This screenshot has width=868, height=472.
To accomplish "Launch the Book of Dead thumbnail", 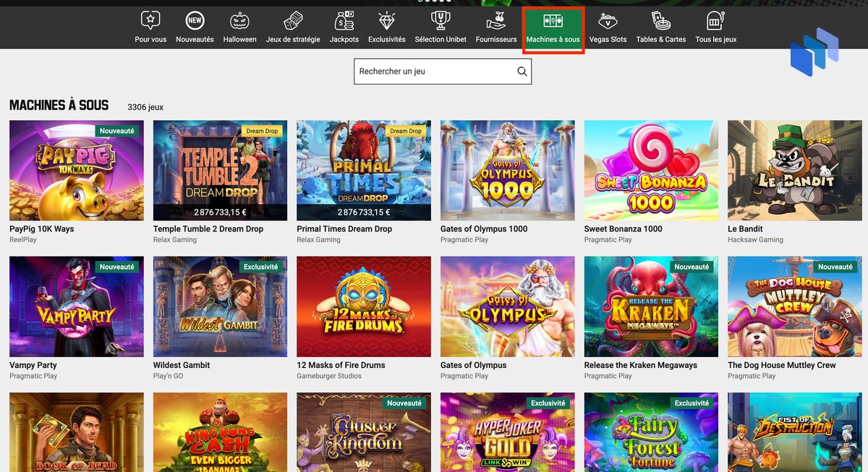I will (77, 432).
